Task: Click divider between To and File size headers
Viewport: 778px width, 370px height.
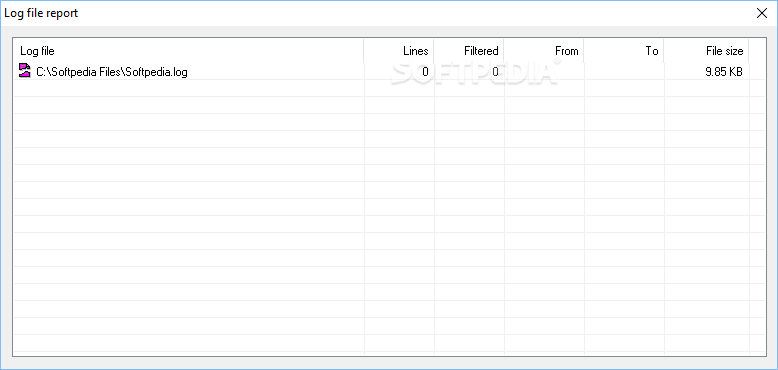Action: [x=664, y=51]
